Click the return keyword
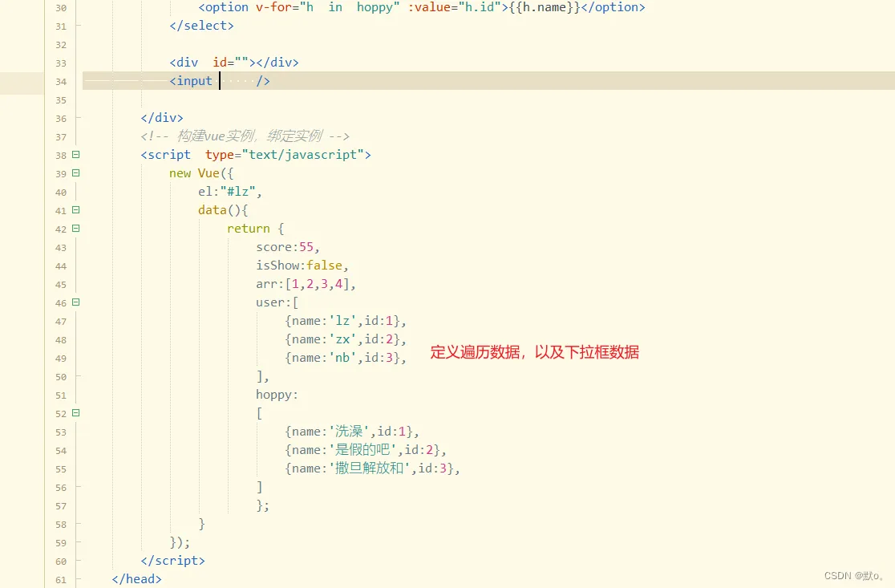This screenshot has width=895, height=588. point(249,229)
